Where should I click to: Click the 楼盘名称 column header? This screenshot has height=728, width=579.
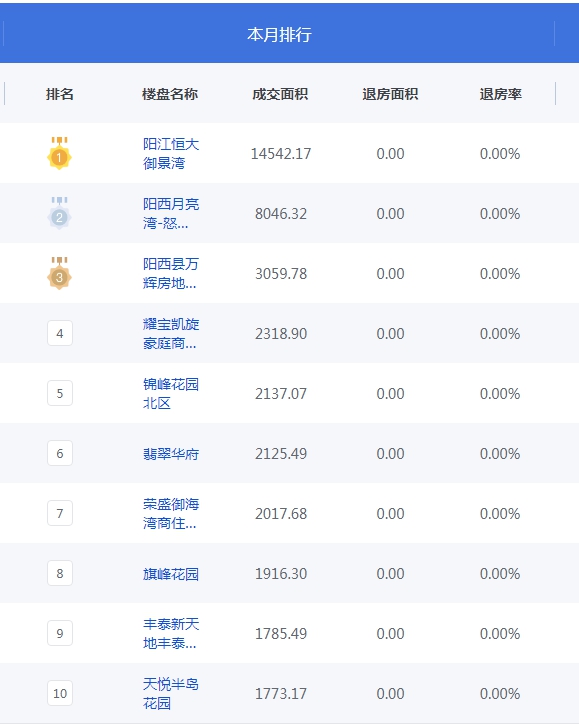170,94
